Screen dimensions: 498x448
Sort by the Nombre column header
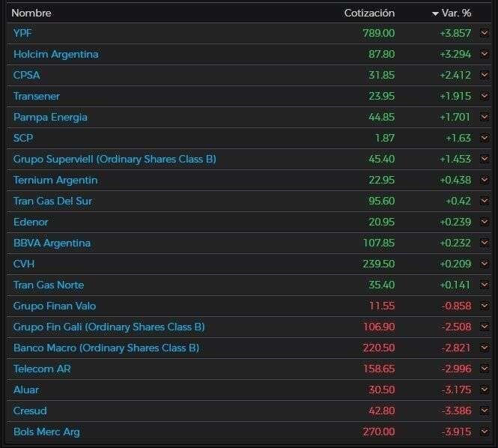(x=31, y=13)
